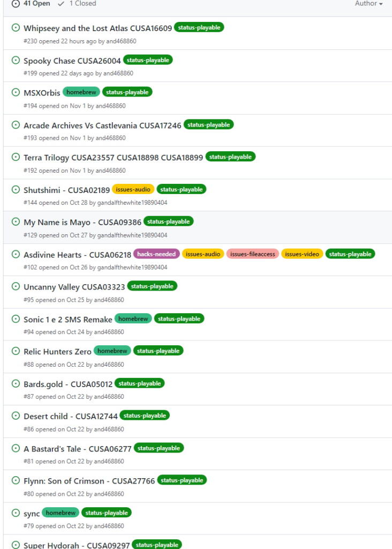Screen dimensions: 392x549
Task: Click the status-playable label on My Name is Mayo
Action: (168, 221)
